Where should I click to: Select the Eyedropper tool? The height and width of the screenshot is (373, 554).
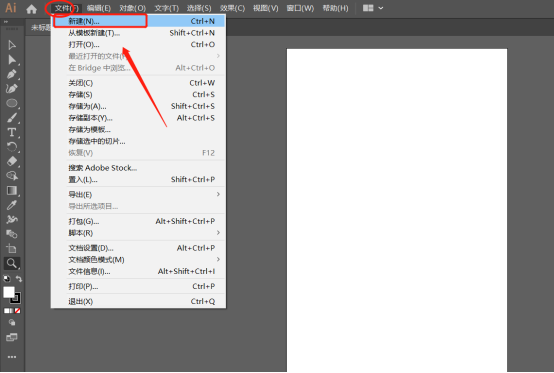point(12,205)
